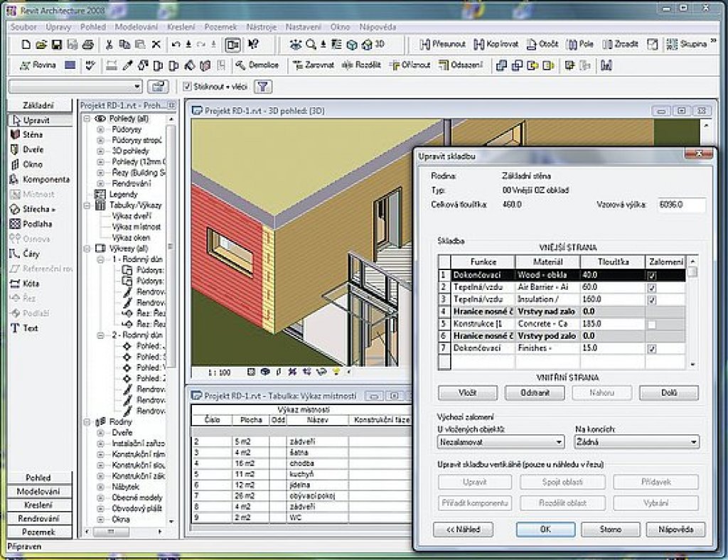728x560 pixels.
Task: Open the Modelování menu
Action: pos(136,27)
